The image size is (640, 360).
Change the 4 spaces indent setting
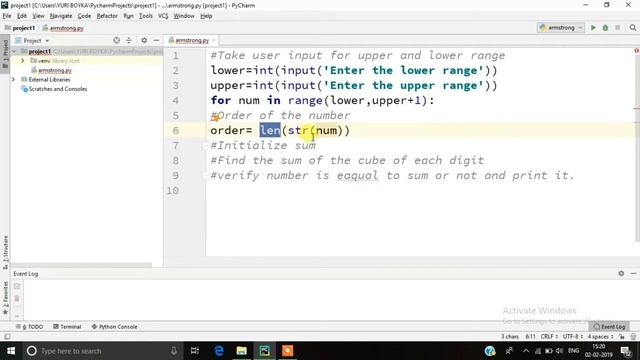[x=600, y=337]
